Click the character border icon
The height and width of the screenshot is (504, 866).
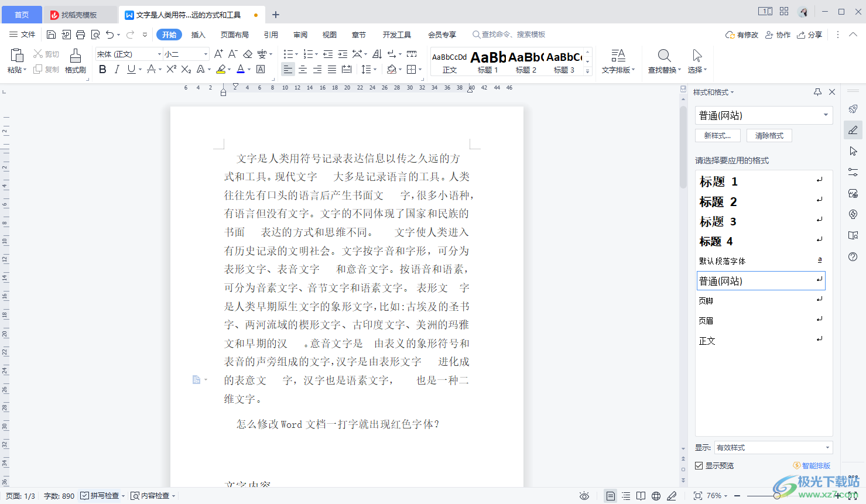click(261, 69)
